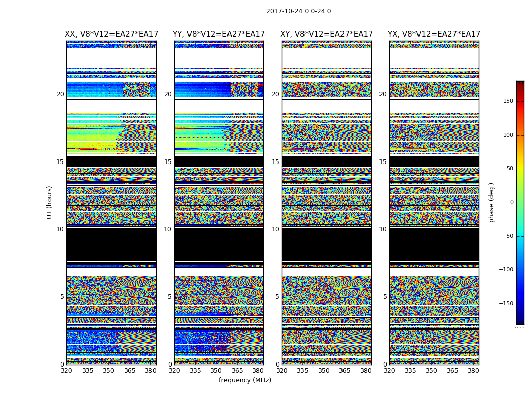Viewport: 532px width, 405px height.
Task: Click the 'phase (deg.)' colorbar label
Action: click(x=491, y=202)
